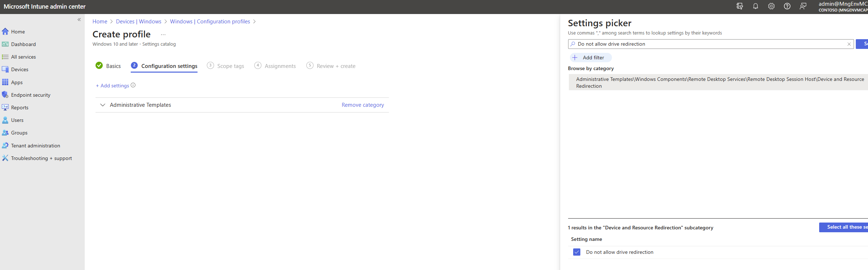Click Select all these settings button

coord(844,227)
